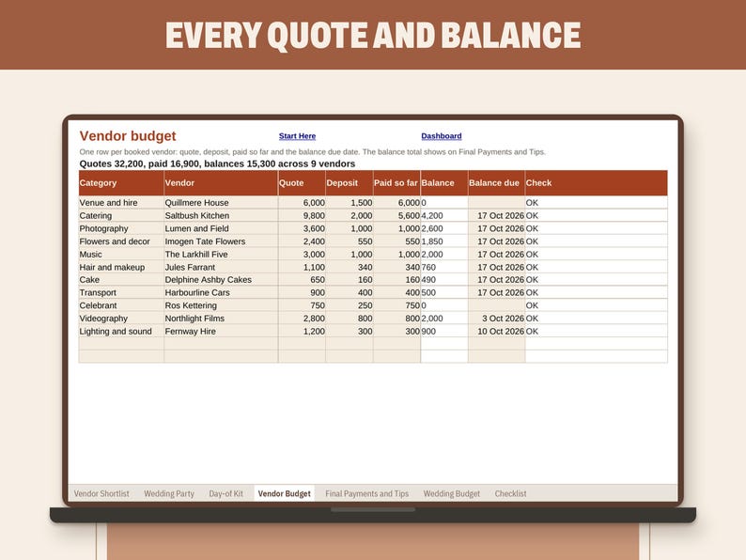The image size is (746, 560).
Task: Select the 500 Transport balance cell
Action: tap(444, 292)
